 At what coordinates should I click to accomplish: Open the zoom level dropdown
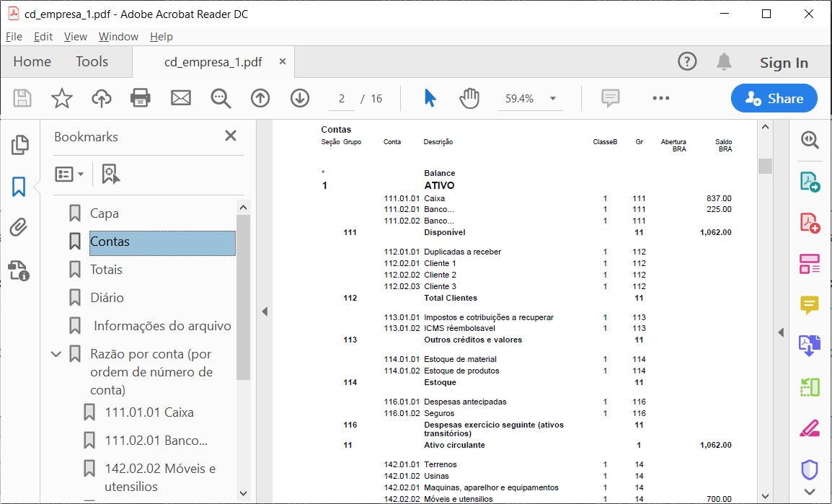click(553, 99)
